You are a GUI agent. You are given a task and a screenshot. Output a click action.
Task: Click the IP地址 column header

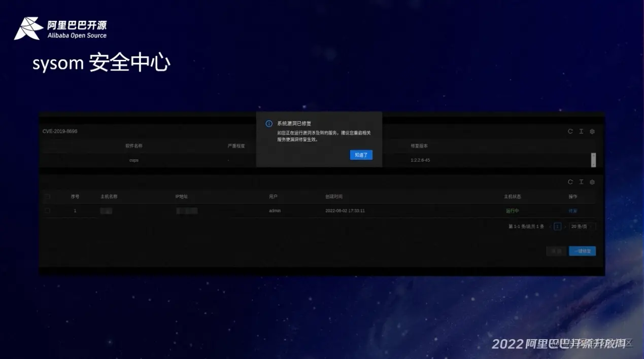182,197
